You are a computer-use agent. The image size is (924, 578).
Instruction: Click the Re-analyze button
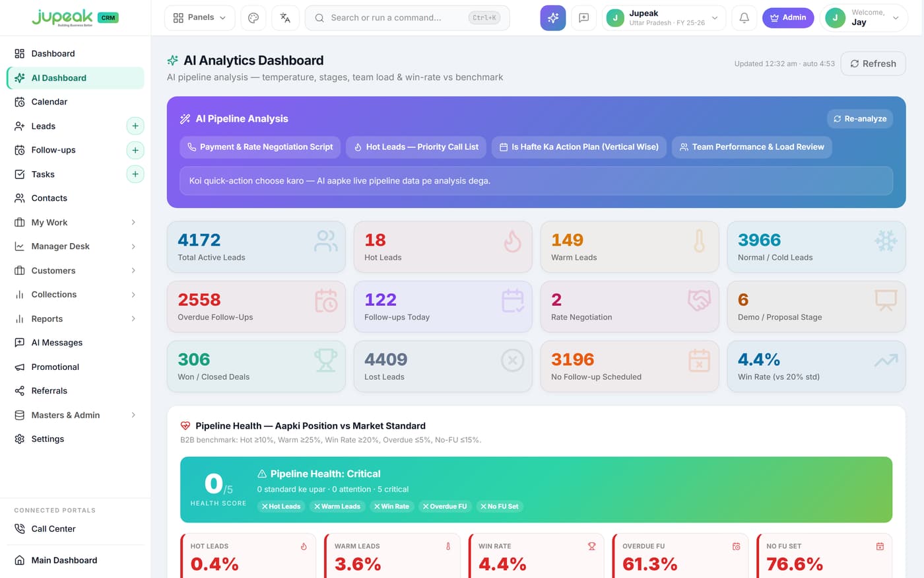860,118
